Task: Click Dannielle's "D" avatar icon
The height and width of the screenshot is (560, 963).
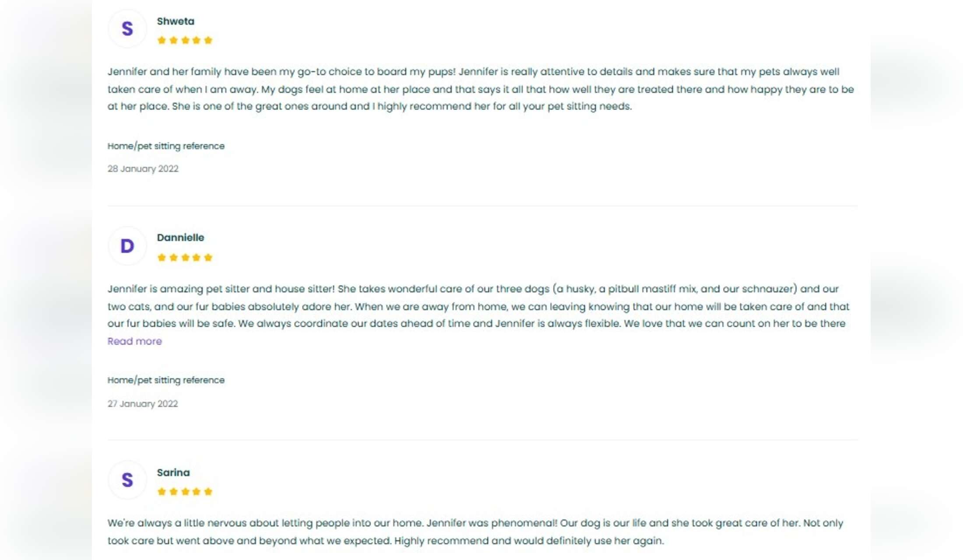Action: [x=127, y=246]
